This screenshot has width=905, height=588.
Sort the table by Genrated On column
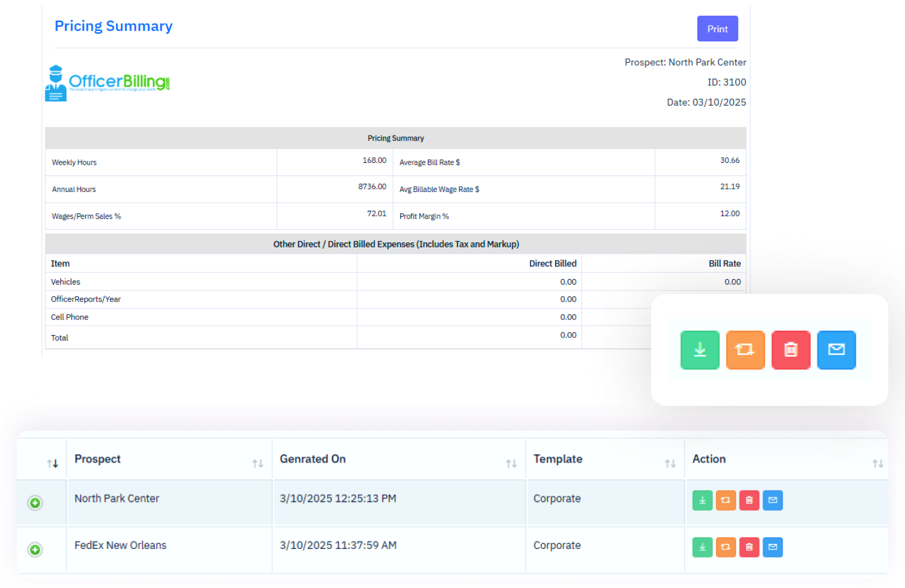pos(511,464)
